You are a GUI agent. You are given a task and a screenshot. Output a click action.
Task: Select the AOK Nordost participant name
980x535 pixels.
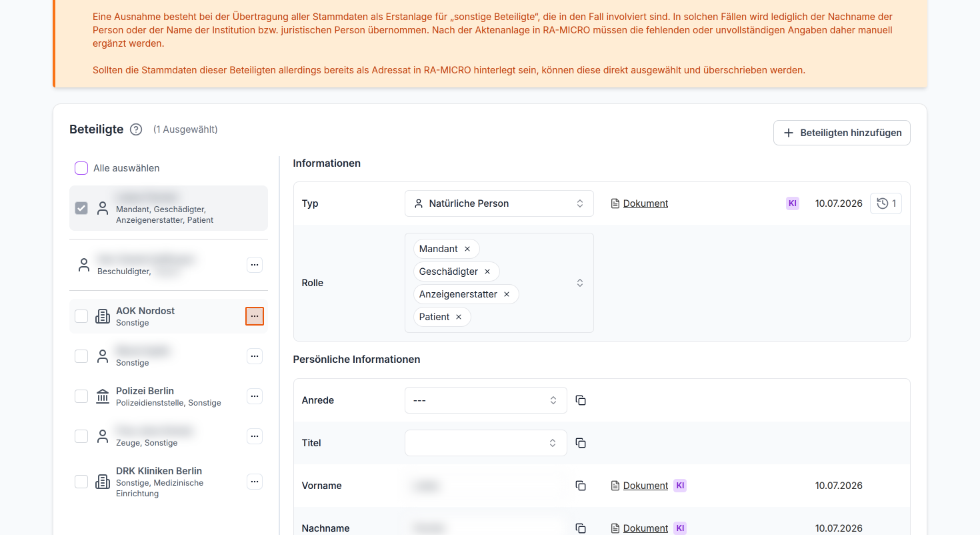tap(145, 311)
